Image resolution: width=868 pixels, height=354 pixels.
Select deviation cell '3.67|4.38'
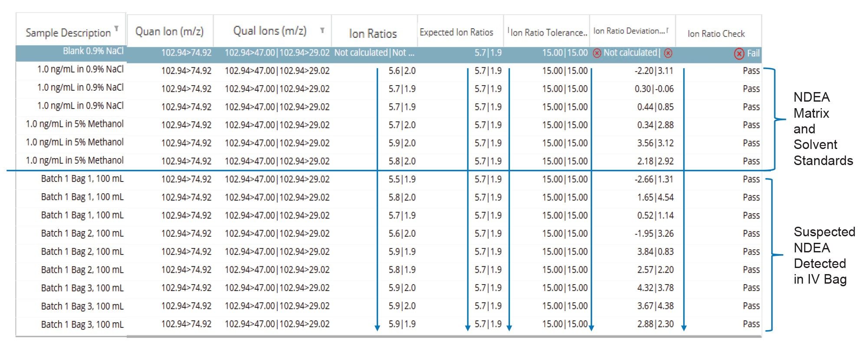(x=655, y=306)
